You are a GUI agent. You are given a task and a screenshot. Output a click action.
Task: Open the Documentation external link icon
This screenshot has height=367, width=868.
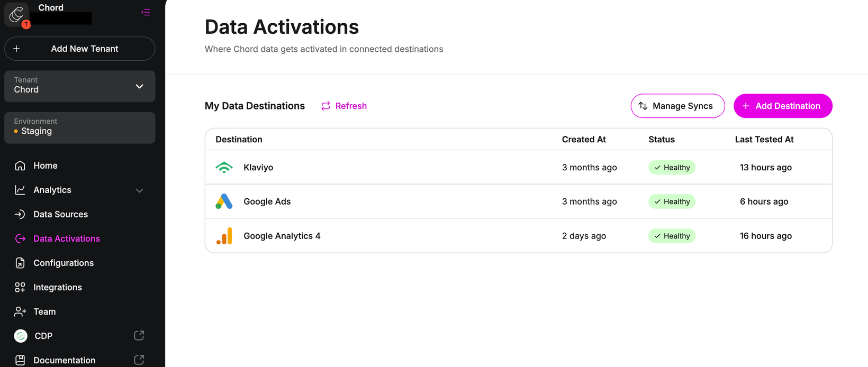[139, 360]
